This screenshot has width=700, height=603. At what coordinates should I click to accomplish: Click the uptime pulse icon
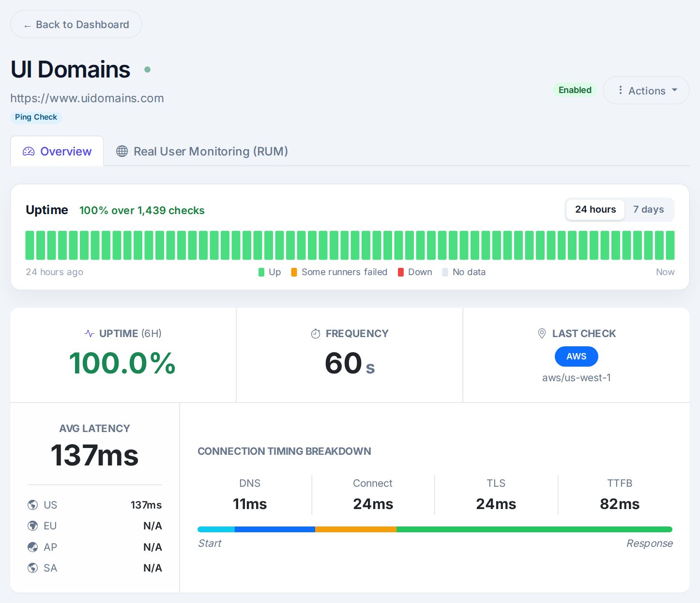pyautogui.click(x=89, y=333)
